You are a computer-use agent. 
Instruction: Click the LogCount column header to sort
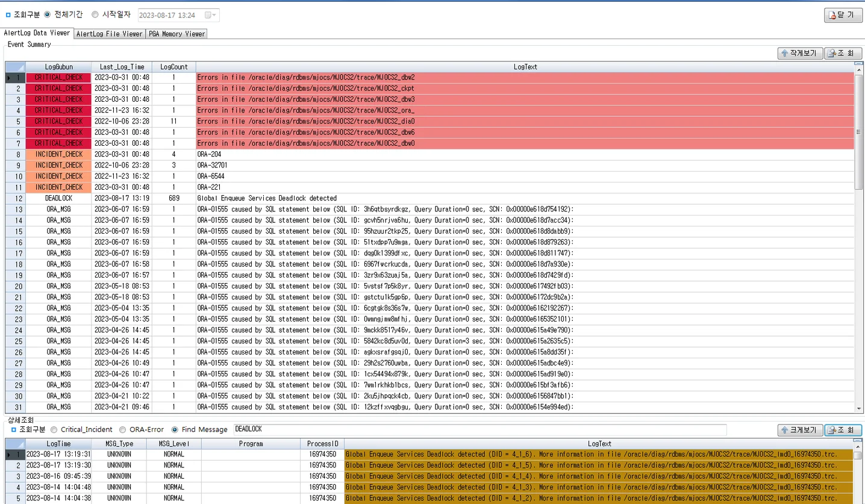coord(173,67)
